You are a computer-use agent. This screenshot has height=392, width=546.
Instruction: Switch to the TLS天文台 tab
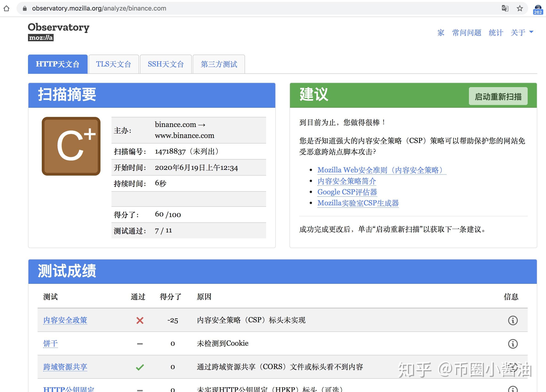[114, 64]
